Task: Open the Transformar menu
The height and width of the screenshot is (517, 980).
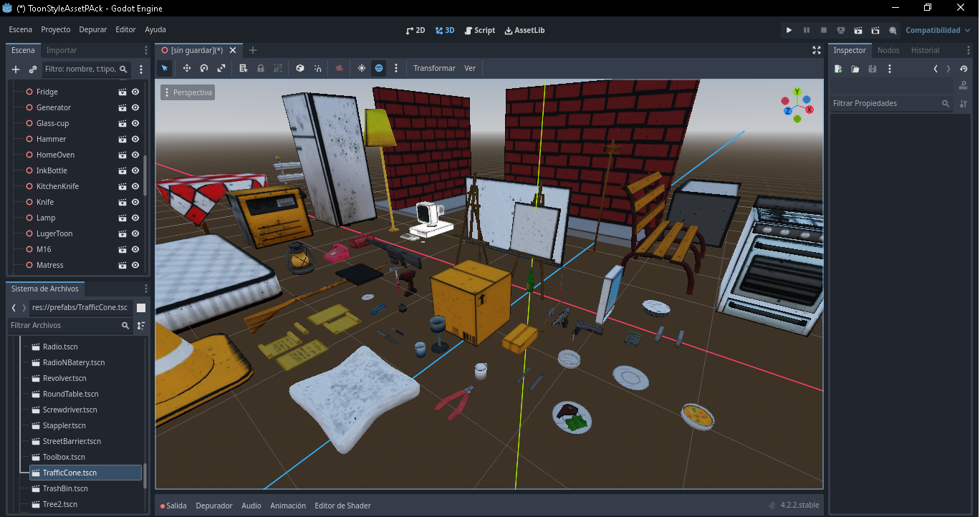Action: [434, 68]
